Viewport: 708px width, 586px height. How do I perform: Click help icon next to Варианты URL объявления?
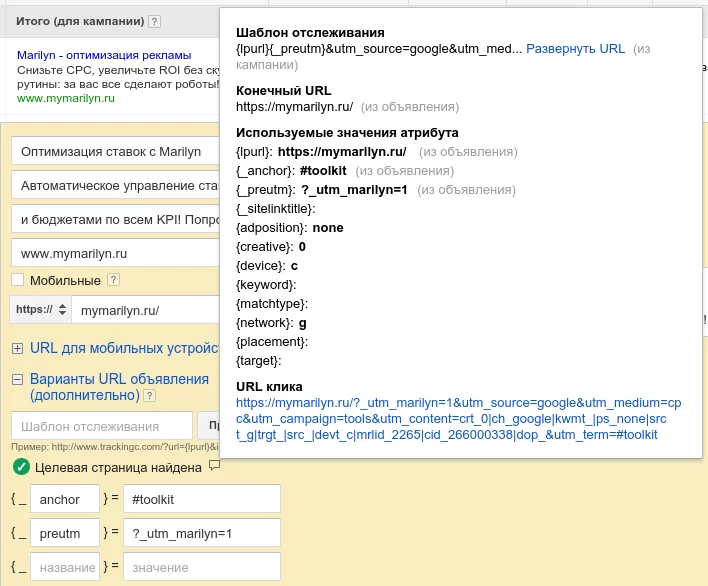tap(149, 396)
